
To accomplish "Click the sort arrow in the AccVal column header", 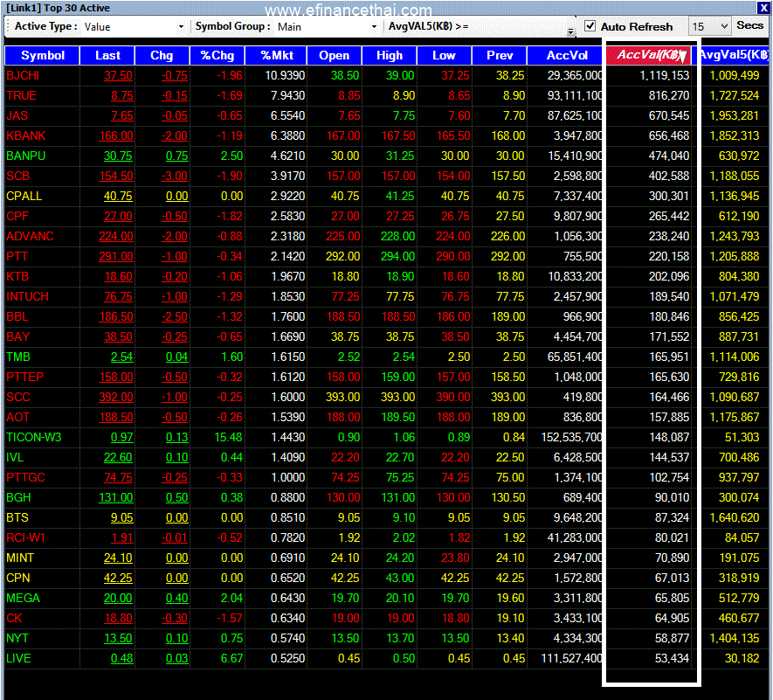I will [682, 56].
